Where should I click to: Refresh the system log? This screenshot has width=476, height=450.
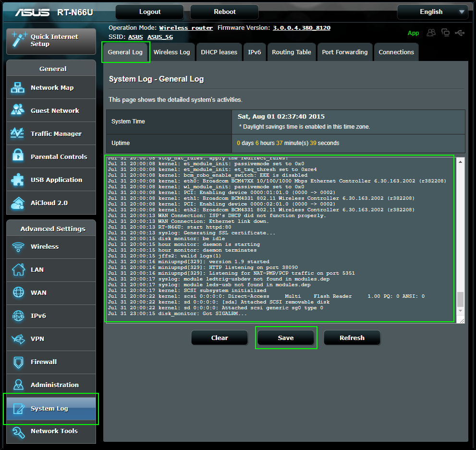(x=352, y=338)
